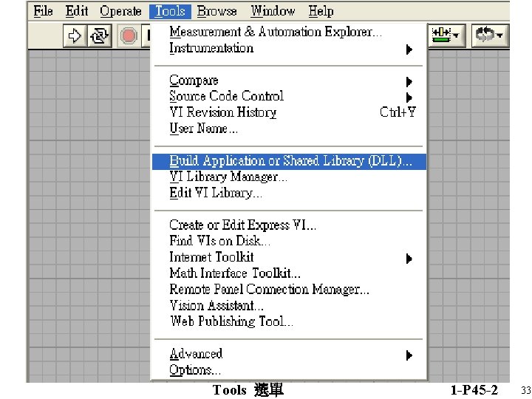Open Remote Panel Connection Manager...
532x399 pixels.
(x=289, y=290)
